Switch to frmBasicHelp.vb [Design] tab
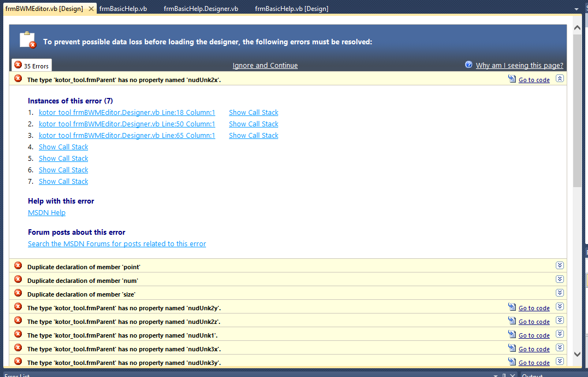Screen dimensions: 588x377 [x=291, y=9]
